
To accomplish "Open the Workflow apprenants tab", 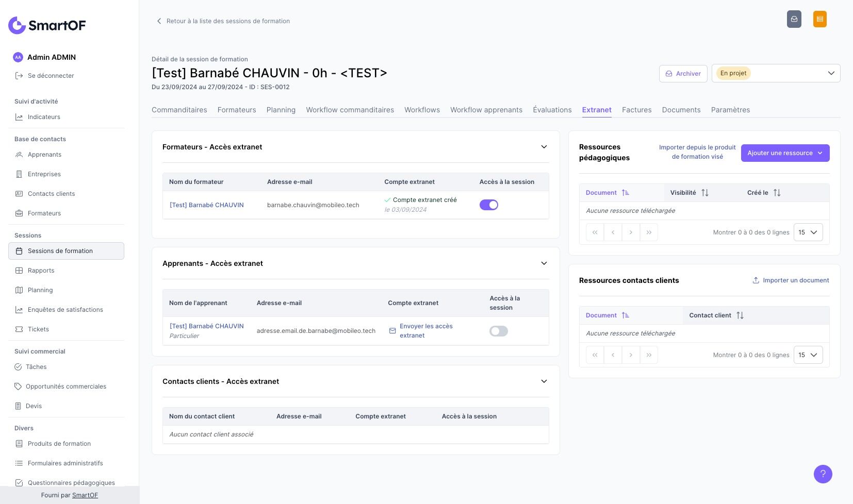I will click(486, 110).
